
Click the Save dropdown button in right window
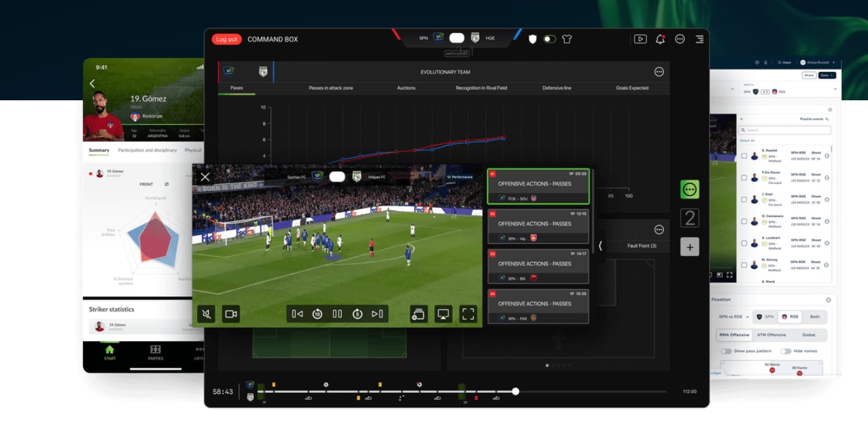click(x=828, y=75)
